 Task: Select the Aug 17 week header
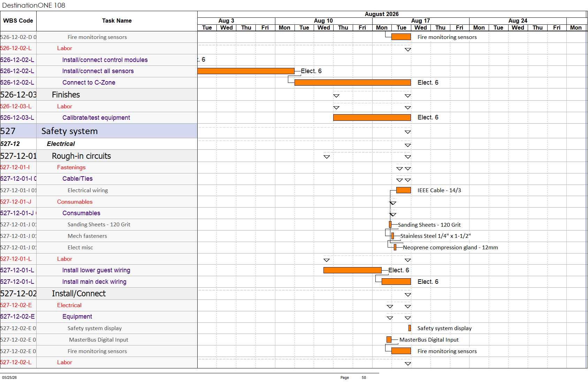coord(421,21)
